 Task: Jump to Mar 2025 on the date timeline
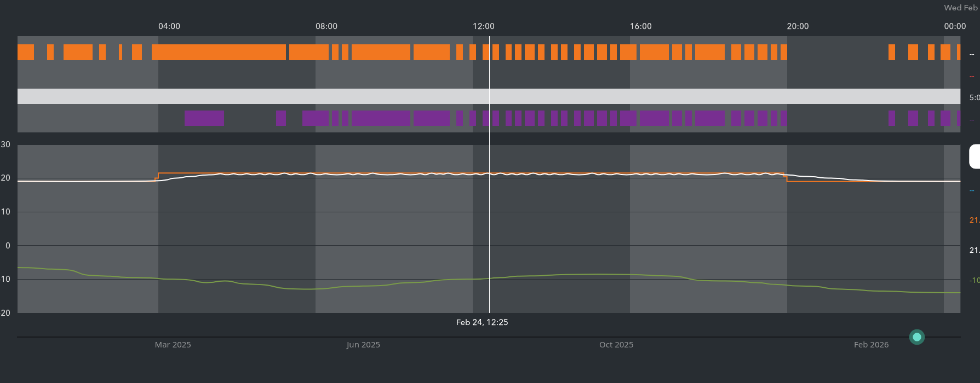(173, 345)
